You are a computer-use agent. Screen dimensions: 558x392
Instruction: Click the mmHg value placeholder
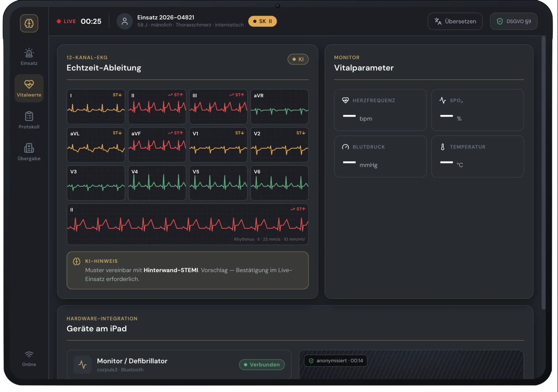pyautogui.click(x=349, y=162)
